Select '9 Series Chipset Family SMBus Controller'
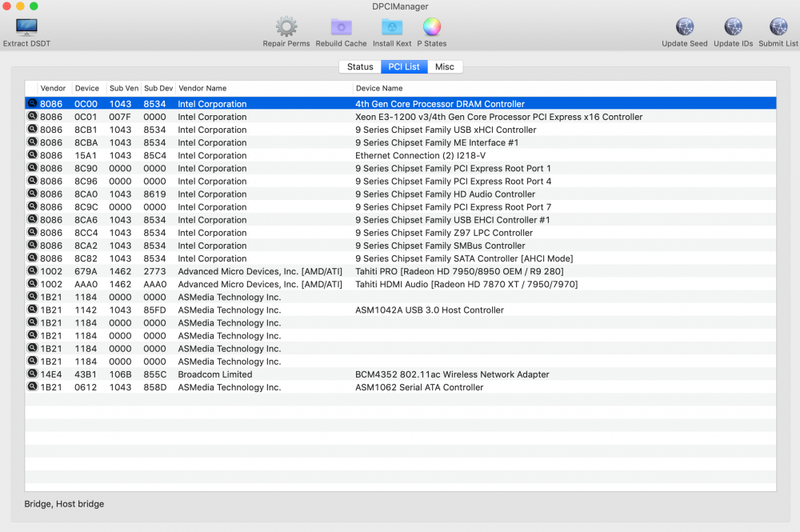The image size is (800, 532). [x=440, y=246]
